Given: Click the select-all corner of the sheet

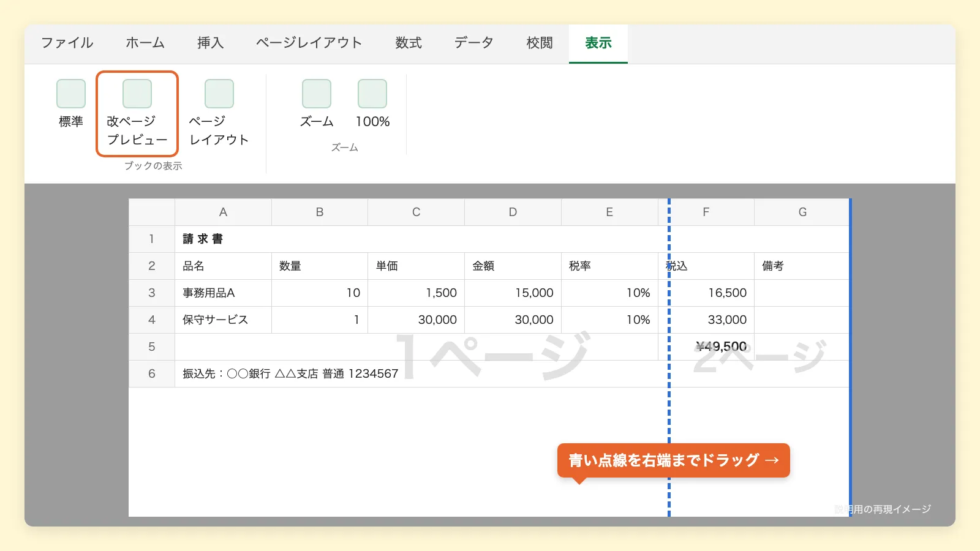Looking at the screenshot, I should pos(152,212).
